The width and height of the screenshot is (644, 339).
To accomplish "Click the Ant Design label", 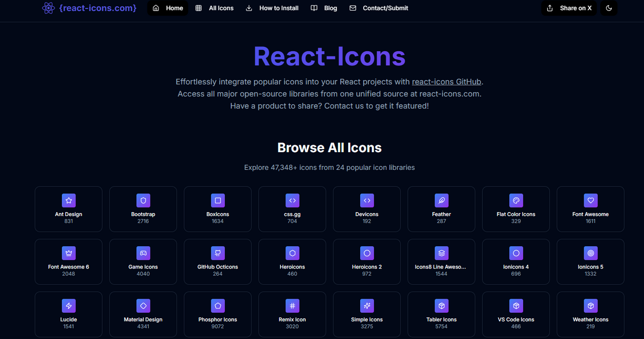I will (68, 214).
